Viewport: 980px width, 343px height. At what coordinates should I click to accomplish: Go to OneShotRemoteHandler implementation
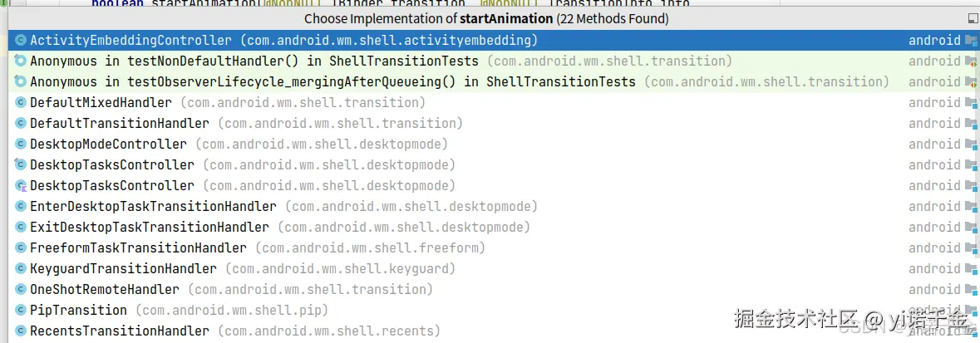point(104,289)
